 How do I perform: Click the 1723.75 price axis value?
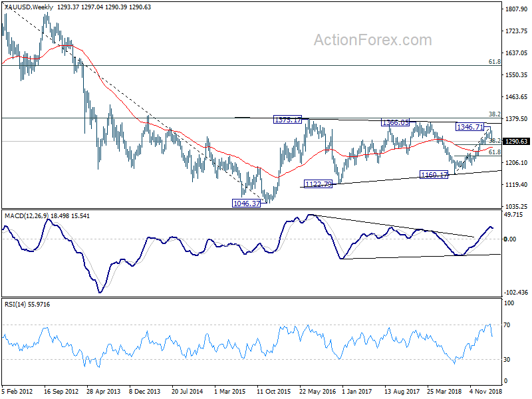pos(517,31)
